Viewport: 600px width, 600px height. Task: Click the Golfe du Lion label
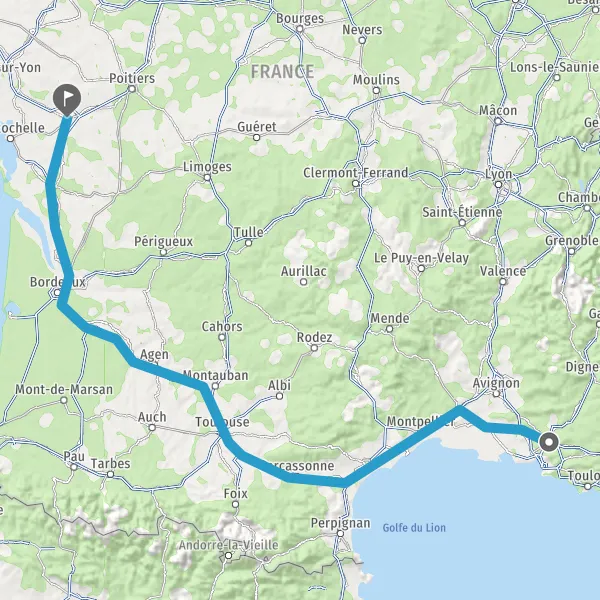pyautogui.click(x=414, y=528)
